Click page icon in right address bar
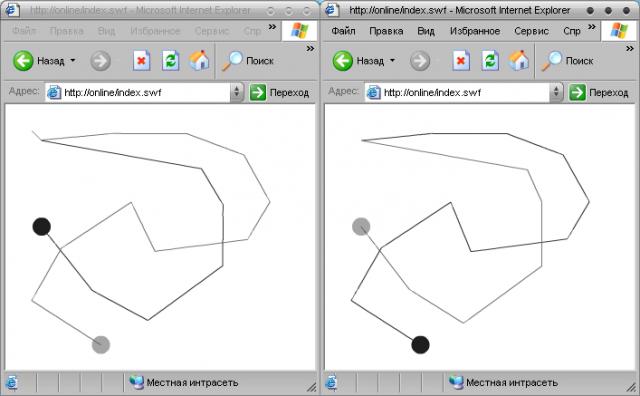 click(x=373, y=93)
